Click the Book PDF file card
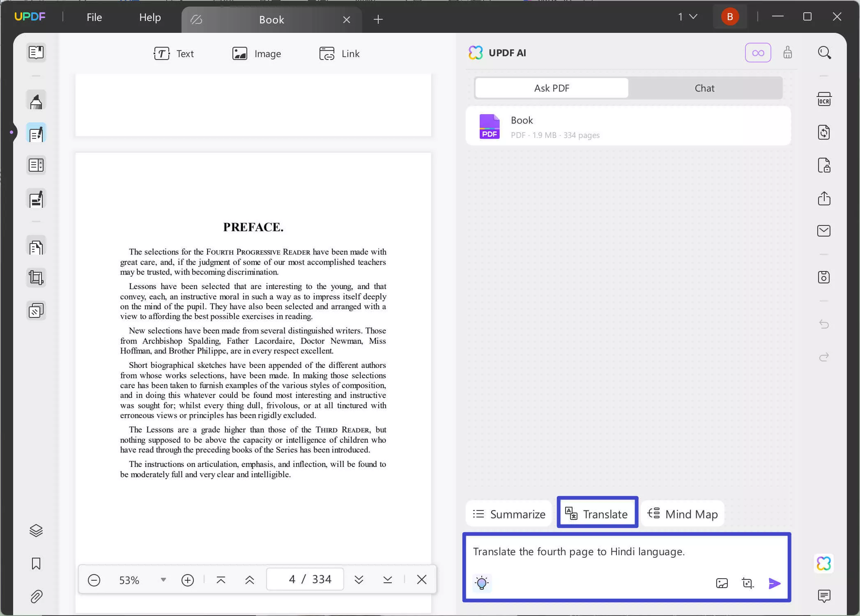 coord(628,126)
